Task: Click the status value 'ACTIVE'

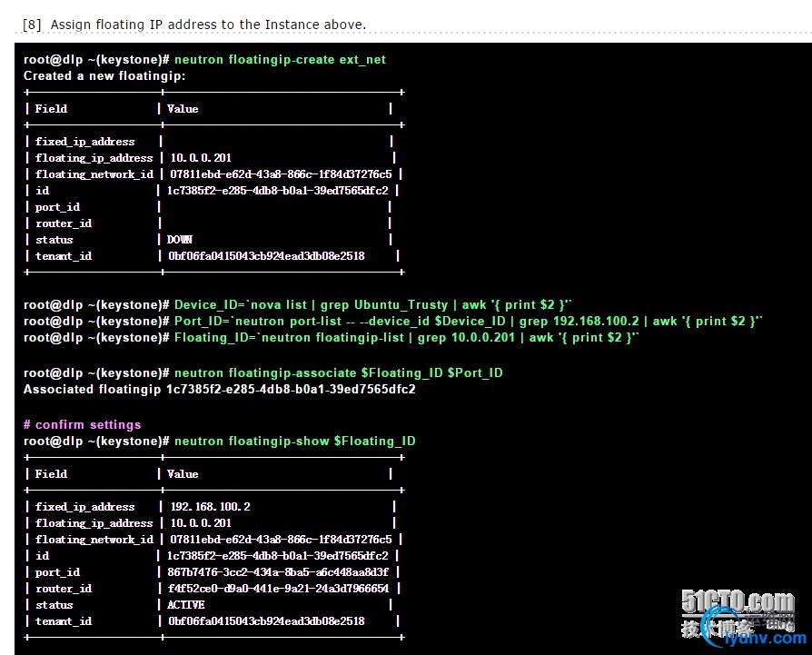Action: (x=185, y=605)
